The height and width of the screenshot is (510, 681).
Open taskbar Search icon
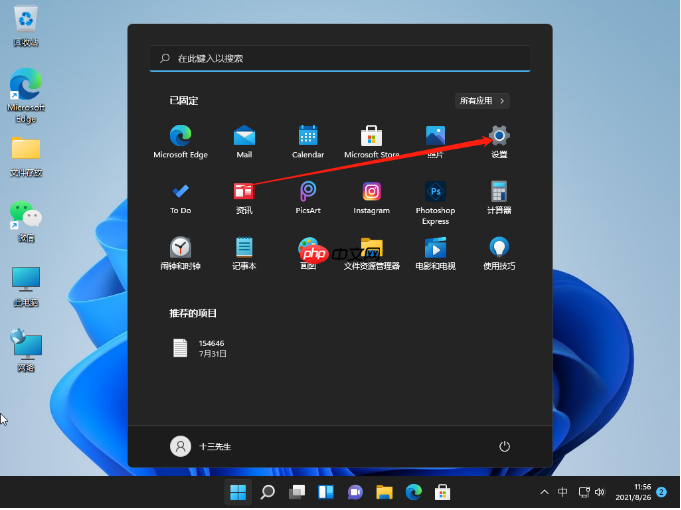[268, 493]
